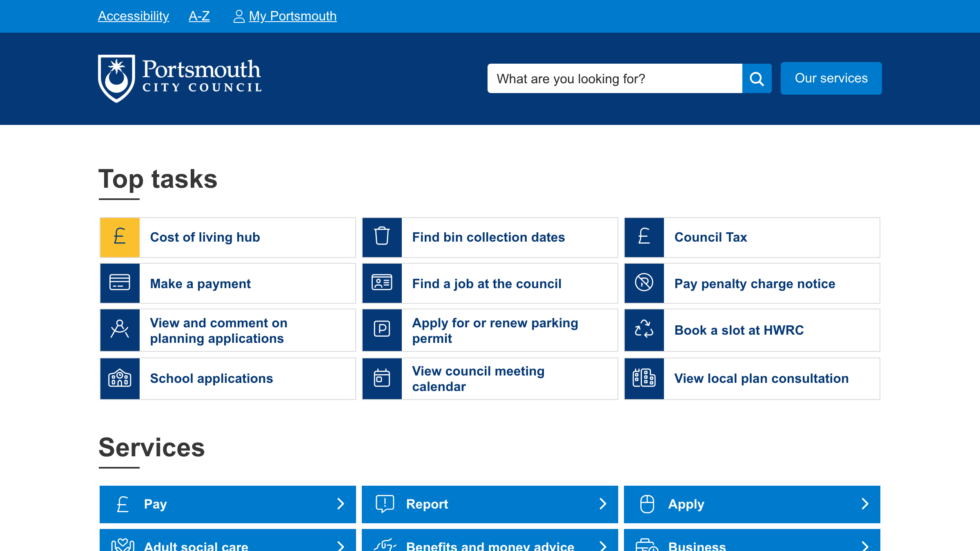Open the Council Tax link
The height and width of the screenshot is (551, 980).
(x=710, y=237)
